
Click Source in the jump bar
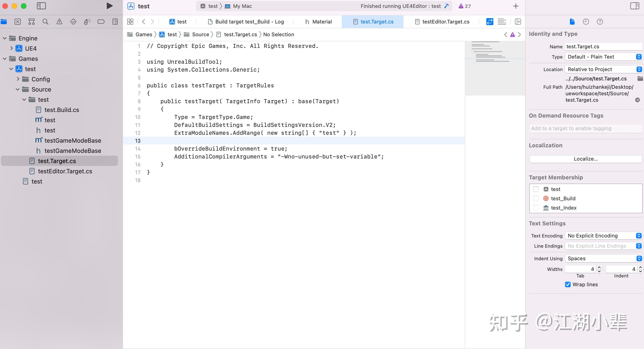click(x=196, y=35)
